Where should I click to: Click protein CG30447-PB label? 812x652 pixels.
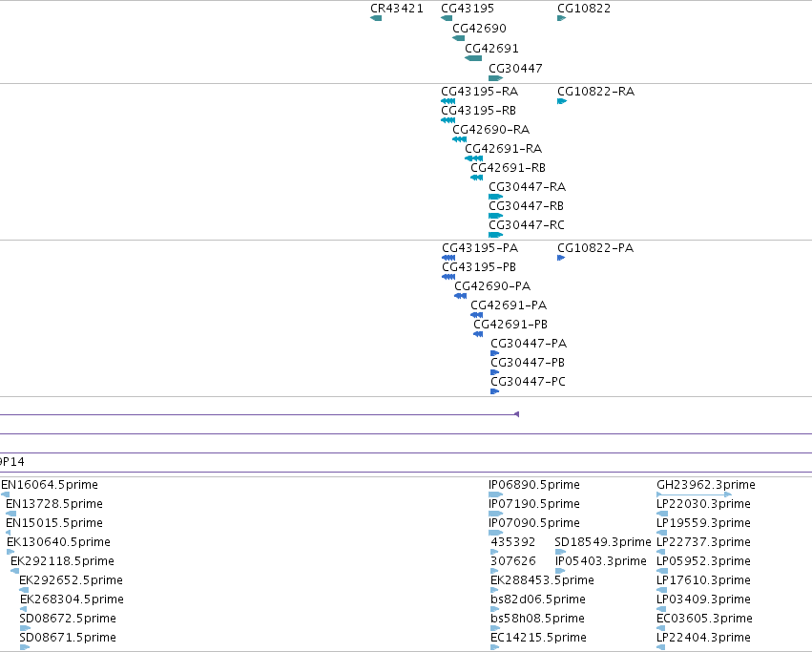528,363
